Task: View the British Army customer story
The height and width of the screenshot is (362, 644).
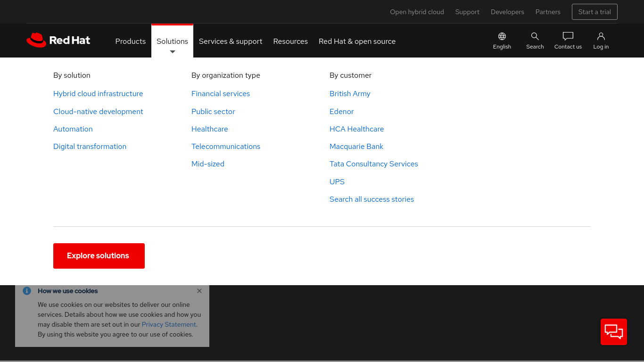Action: [x=350, y=94]
